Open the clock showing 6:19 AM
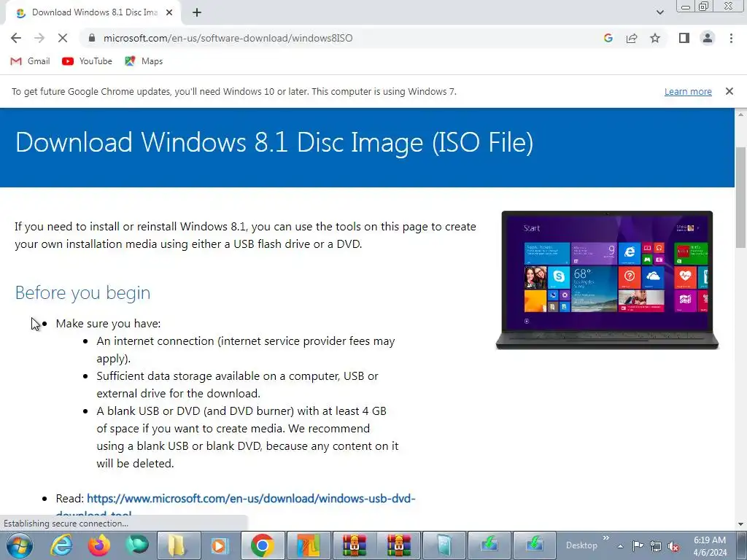Screen dimensions: 747x560 coord(710,546)
